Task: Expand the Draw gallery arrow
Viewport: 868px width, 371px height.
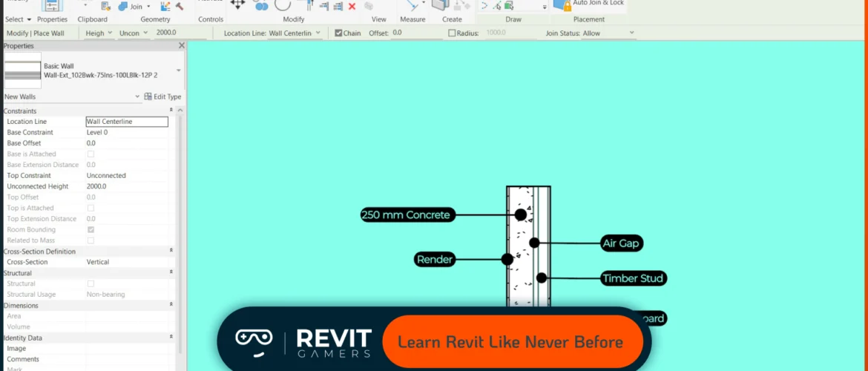Action: tap(544, 7)
